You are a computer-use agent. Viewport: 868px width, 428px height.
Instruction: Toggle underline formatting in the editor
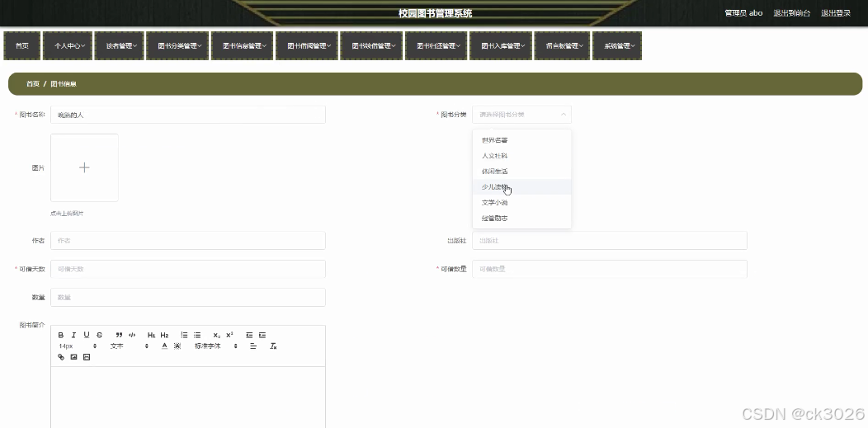click(87, 335)
